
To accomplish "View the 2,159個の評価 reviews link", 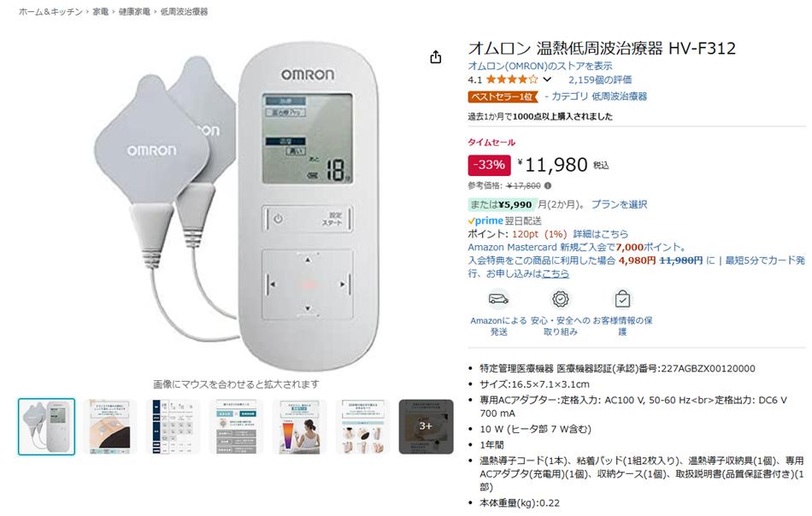I will click(x=600, y=79).
